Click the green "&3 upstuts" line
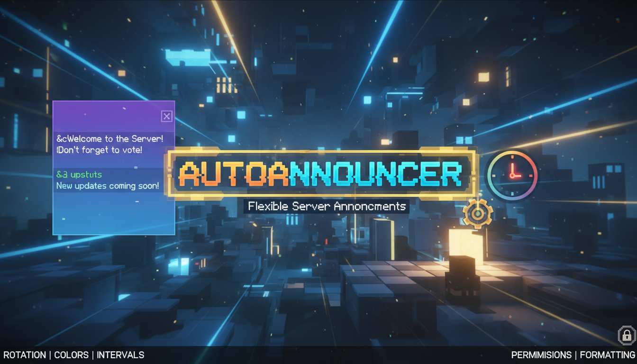Viewport: 637px width, 364px height. [79, 175]
